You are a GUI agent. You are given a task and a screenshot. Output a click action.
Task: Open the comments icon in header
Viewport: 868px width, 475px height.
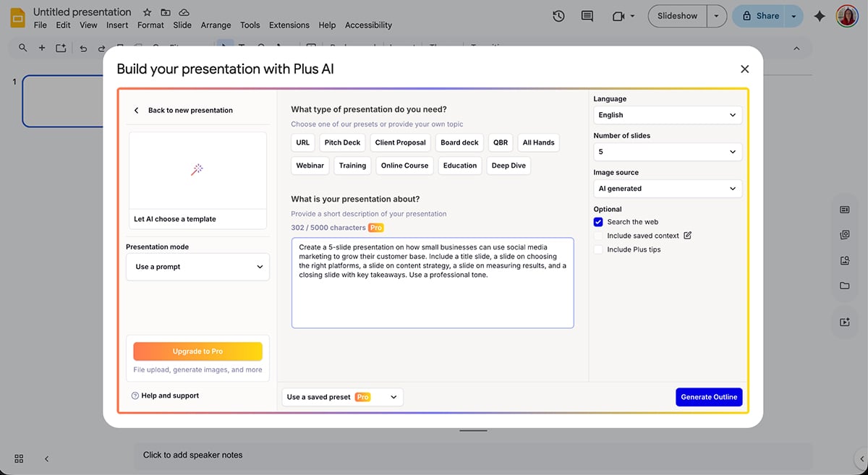pyautogui.click(x=587, y=16)
